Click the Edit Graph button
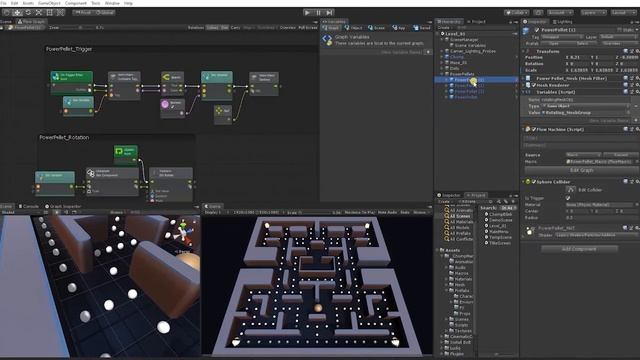The width and height of the screenshot is (640, 360). (581, 170)
